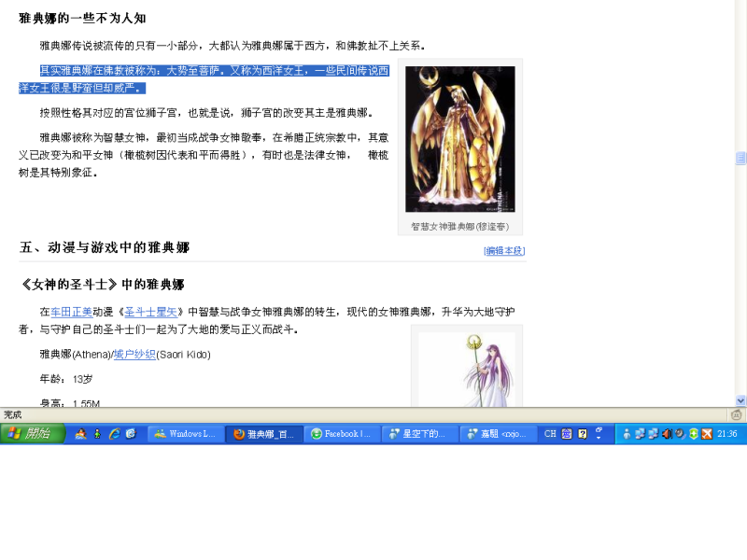This screenshot has width=747, height=560.
Task: Follow the 城户纱织 link
Action: tap(134, 355)
